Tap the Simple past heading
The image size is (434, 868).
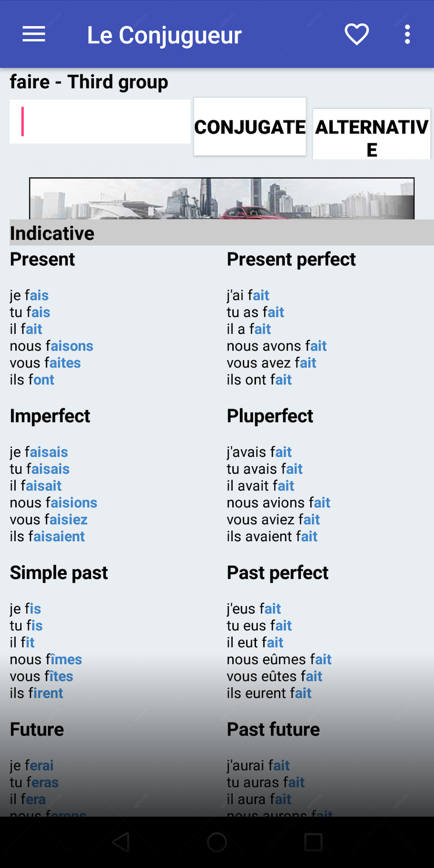pyautogui.click(x=59, y=572)
